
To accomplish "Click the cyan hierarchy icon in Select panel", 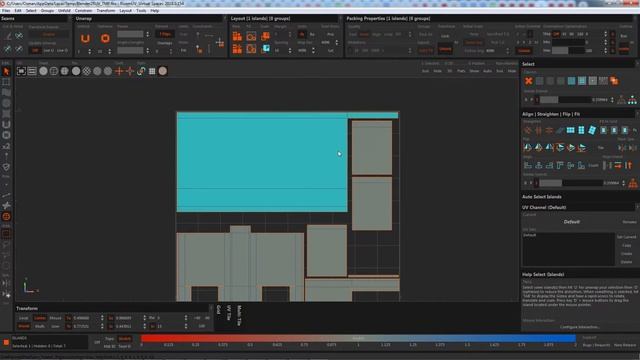I will pyautogui.click(x=632, y=100).
